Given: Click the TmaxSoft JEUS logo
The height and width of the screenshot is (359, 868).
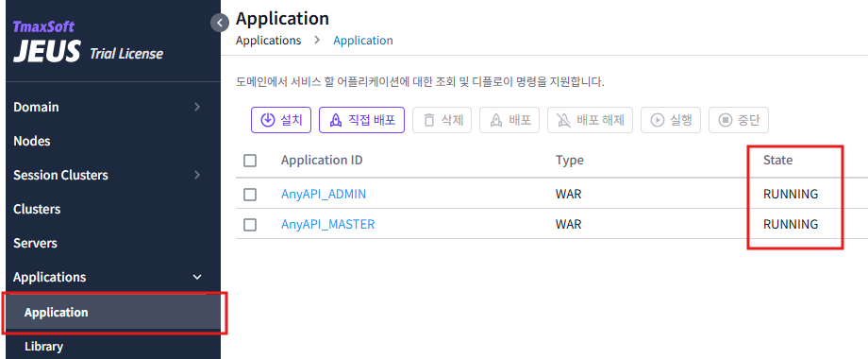Looking at the screenshot, I should point(47,43).
